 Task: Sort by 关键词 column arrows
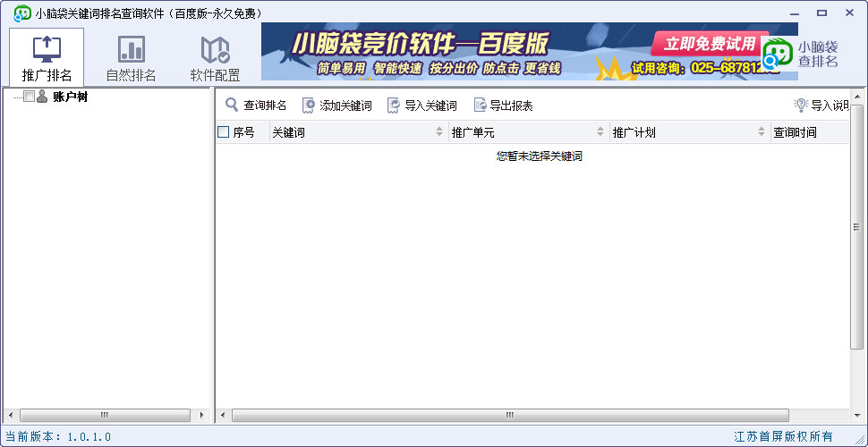[439, 132]
